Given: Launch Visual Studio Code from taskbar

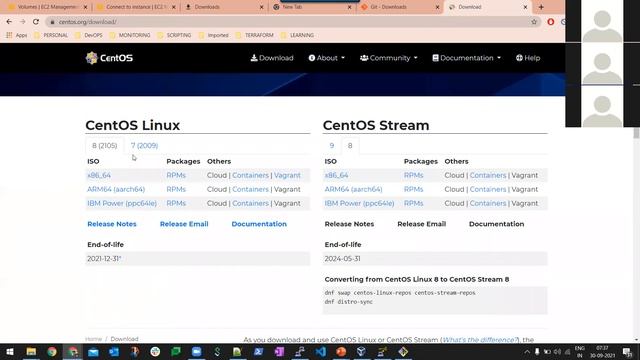Looking at the screenshot, I should click(320, 351).
